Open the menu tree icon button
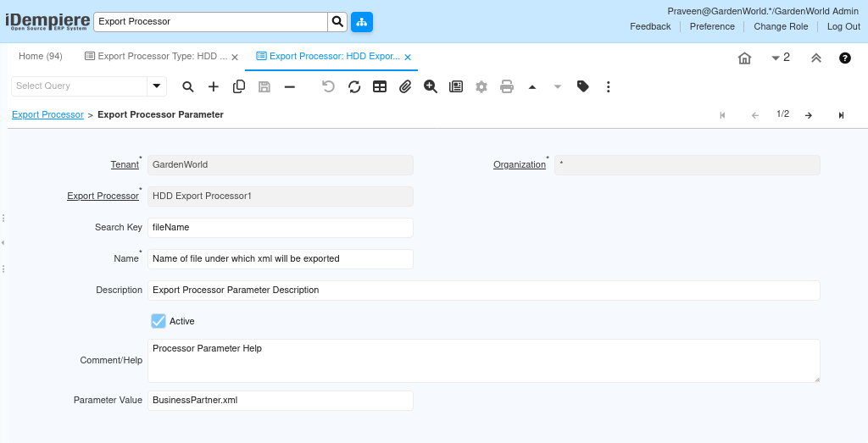 (361, 21)
